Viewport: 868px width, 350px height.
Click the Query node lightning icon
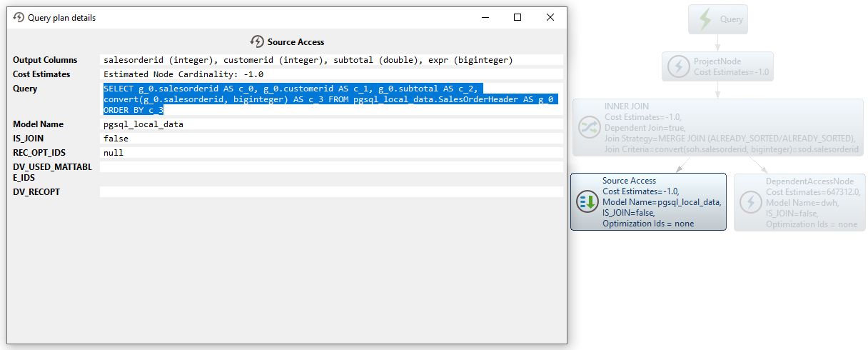point(705,19)
